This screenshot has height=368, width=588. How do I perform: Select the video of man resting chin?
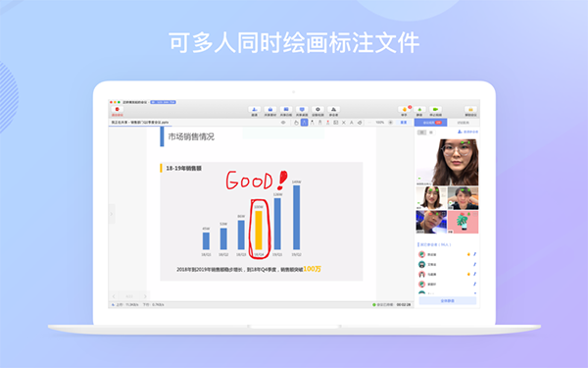[x=464, y=198]
